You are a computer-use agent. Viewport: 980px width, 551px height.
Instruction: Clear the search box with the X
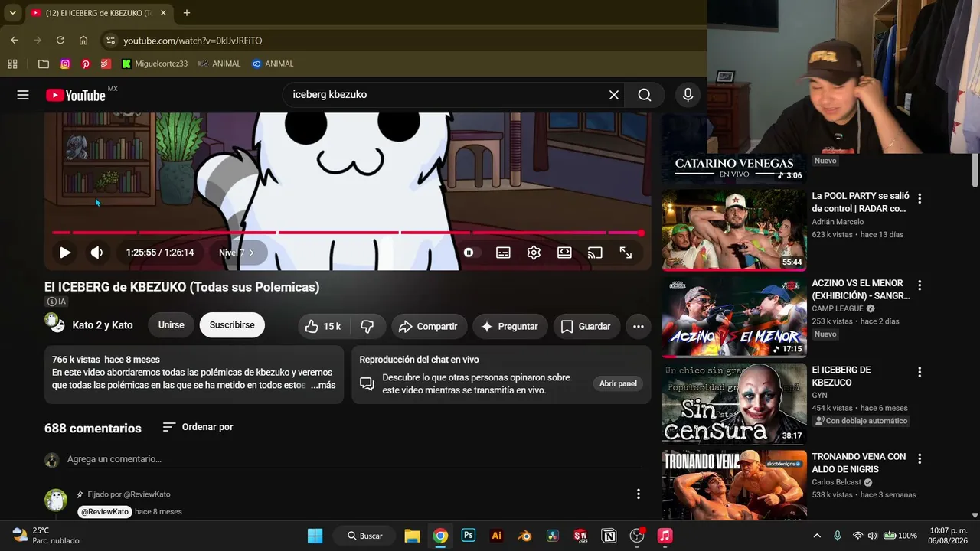click(x=613, y=95)
